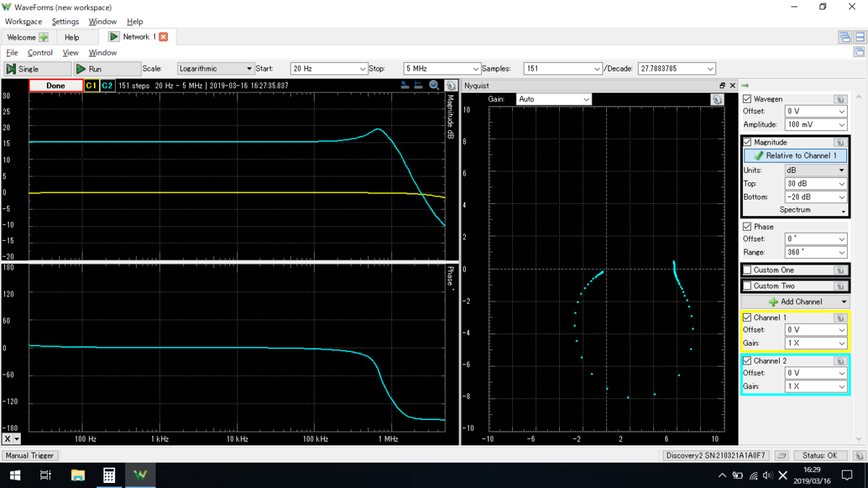
Task: Open Windows Start menu
Action: [x=14, y=475]
